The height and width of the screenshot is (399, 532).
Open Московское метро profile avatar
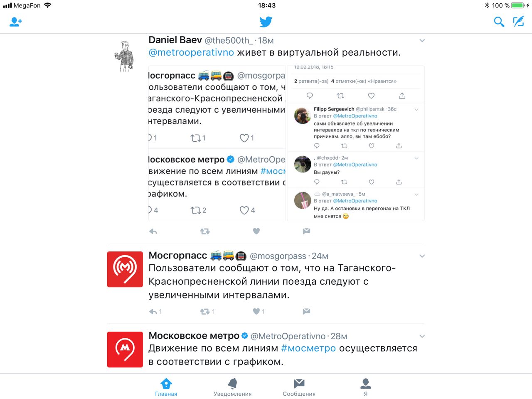click(125, 350)
